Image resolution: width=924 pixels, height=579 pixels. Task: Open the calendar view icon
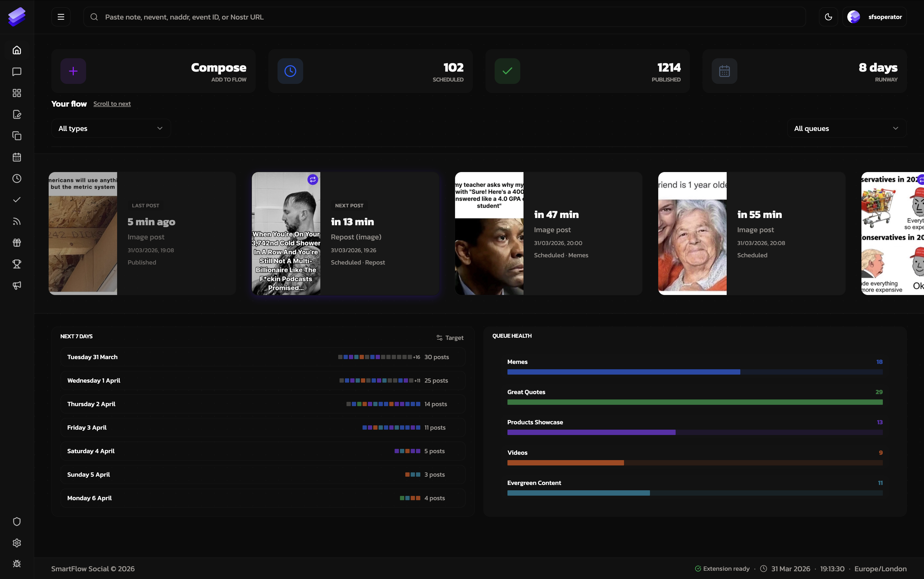click(17, 157)
